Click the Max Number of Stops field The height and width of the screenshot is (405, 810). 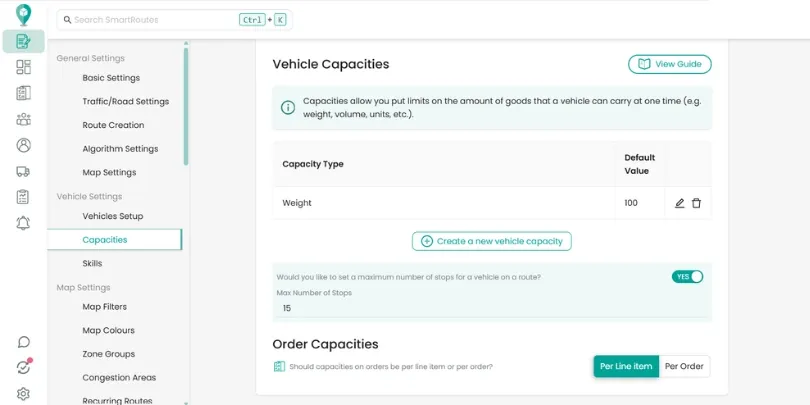click(492, 308)
